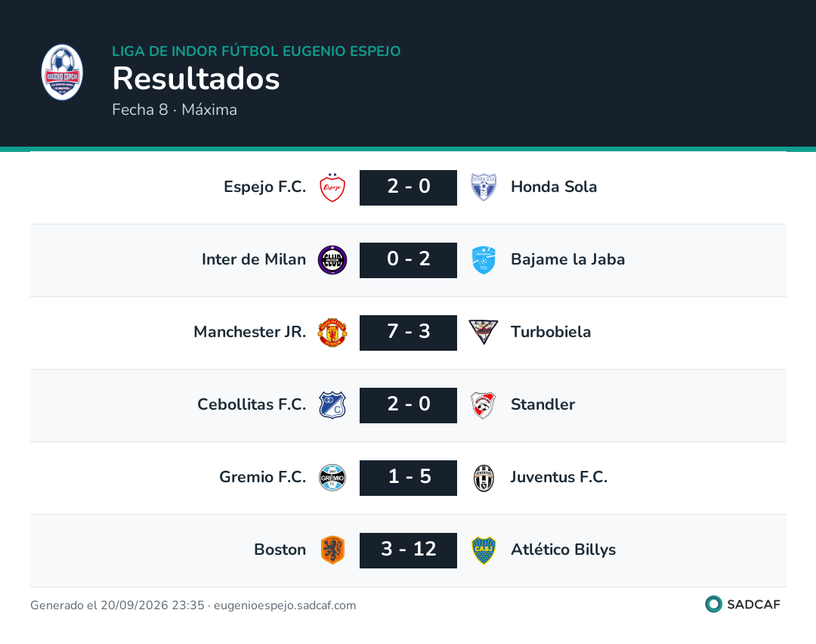
Task: Click the Espejo F.C. red shield crest
Action: 332,187
